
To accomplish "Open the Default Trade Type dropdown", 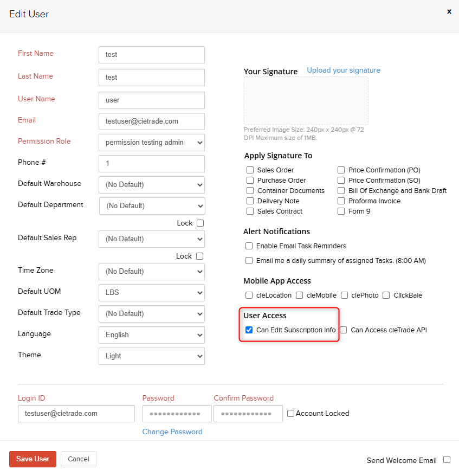I will point(152,313).
